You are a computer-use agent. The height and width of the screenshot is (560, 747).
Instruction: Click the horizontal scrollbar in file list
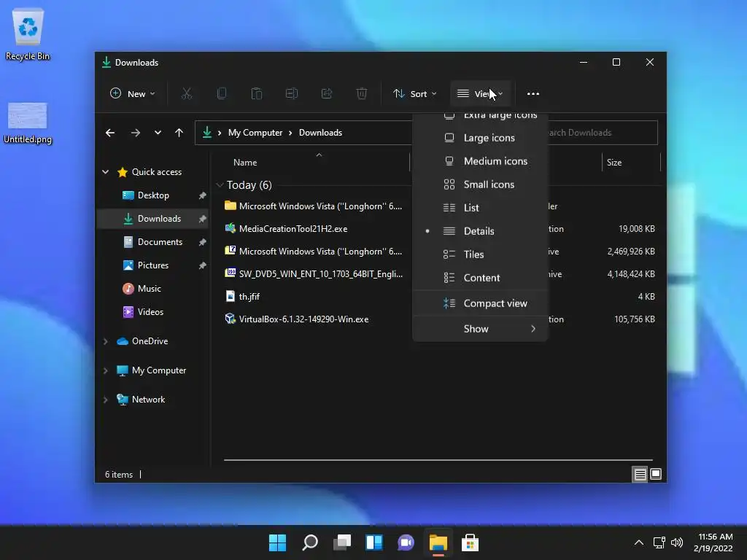(x=438, y=460)
